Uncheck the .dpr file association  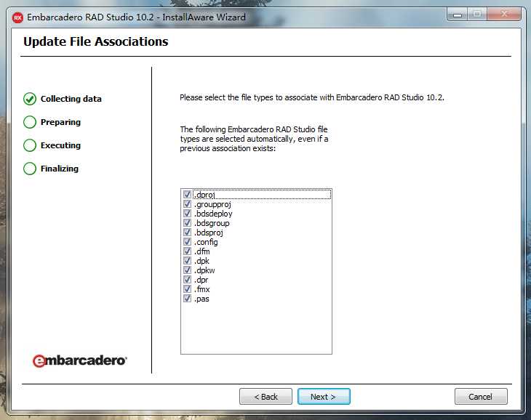[x=187, y=280]
